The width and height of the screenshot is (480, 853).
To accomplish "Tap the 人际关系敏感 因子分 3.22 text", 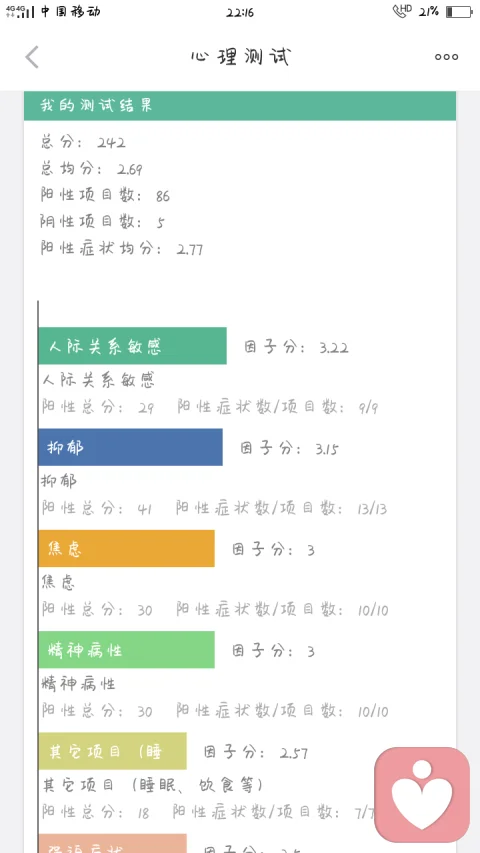I will tap(296, 348).
